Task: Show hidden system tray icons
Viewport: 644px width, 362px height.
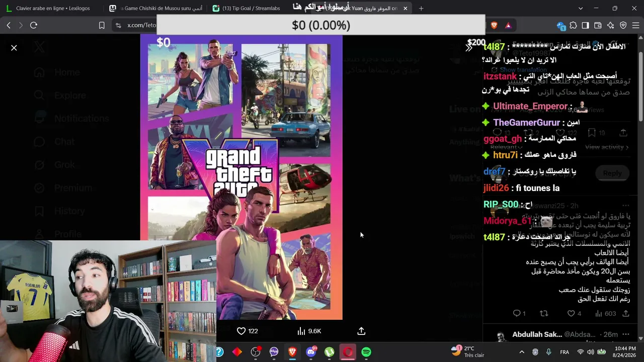Action: [522, 352]
